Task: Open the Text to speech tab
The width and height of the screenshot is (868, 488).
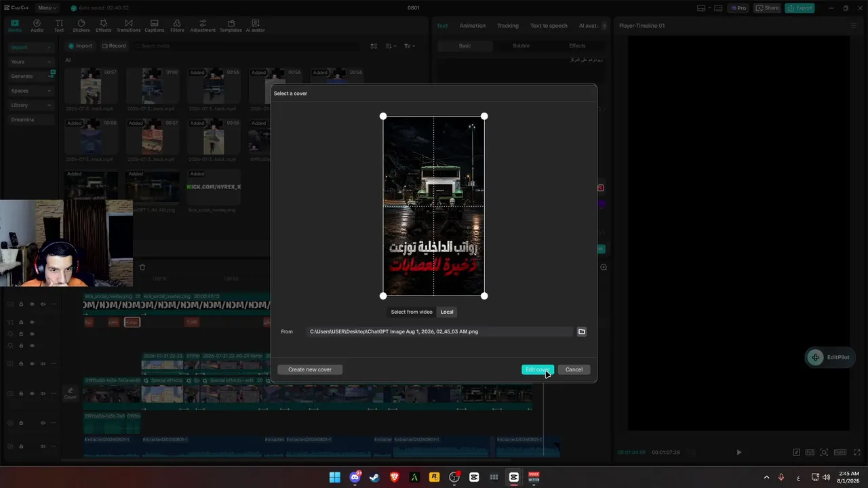Action: click(x=549, y=26)
